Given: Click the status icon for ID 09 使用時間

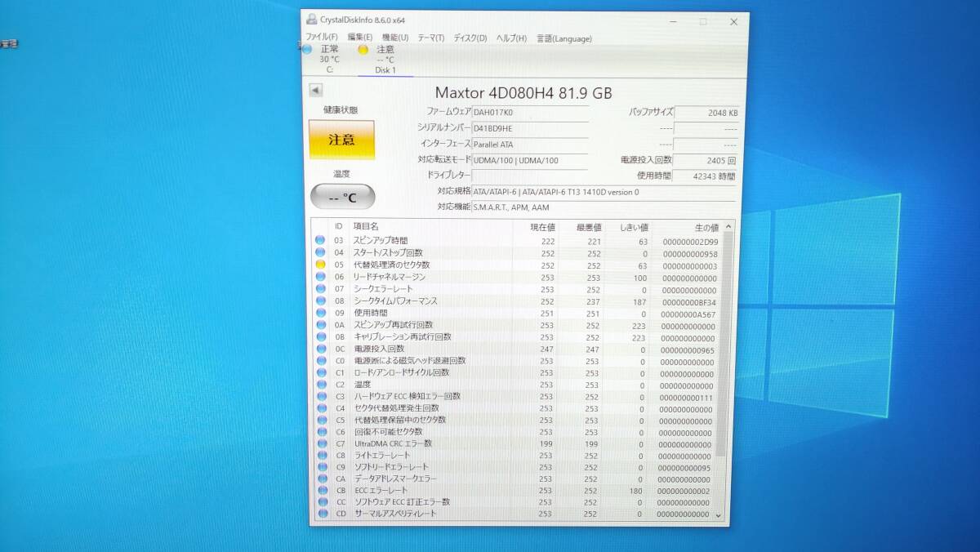Looking at the screenshot, I should click(320, 313).
